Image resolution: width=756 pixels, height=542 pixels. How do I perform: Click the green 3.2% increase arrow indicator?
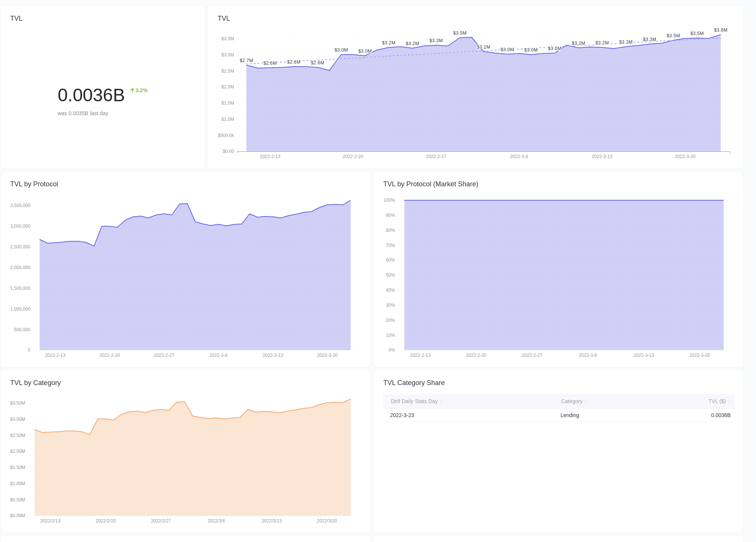click(138, 90)
